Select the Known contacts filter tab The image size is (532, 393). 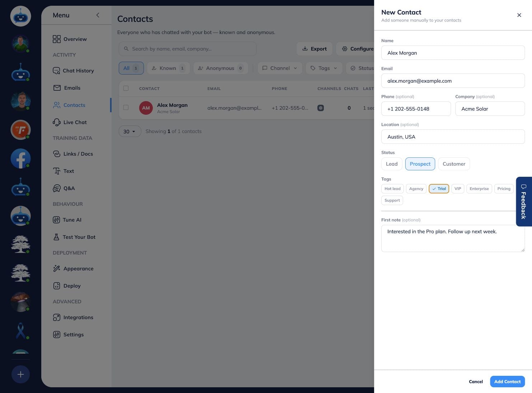pyautogui.click(x=168, y=68)
